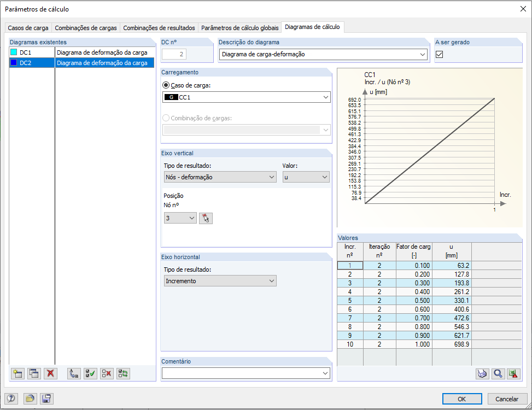Click the 63.2 deformation value cell

(x=452, y=266)
